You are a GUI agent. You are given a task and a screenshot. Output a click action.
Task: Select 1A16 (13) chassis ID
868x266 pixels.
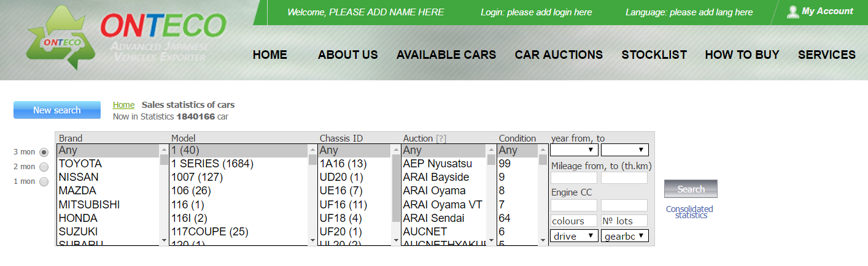[355, 164]
